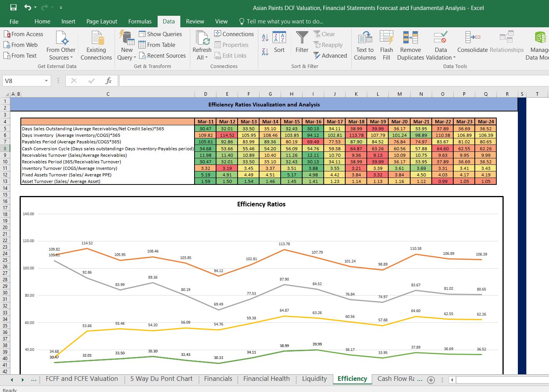Click Remove Duplicates
Image resolution: width=549 pixels, height=392 pixels.
[x=411, y=45]
